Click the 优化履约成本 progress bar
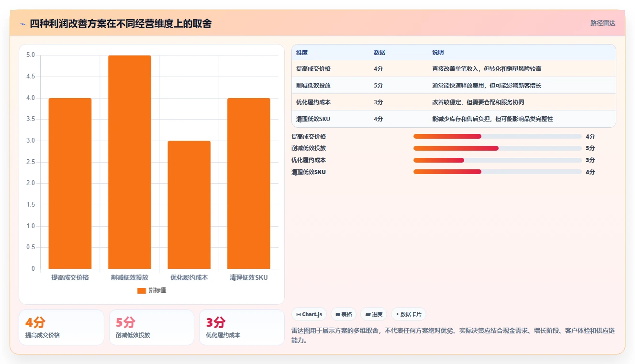The width and height of the screenshot is (635, 364). [498, 160]
